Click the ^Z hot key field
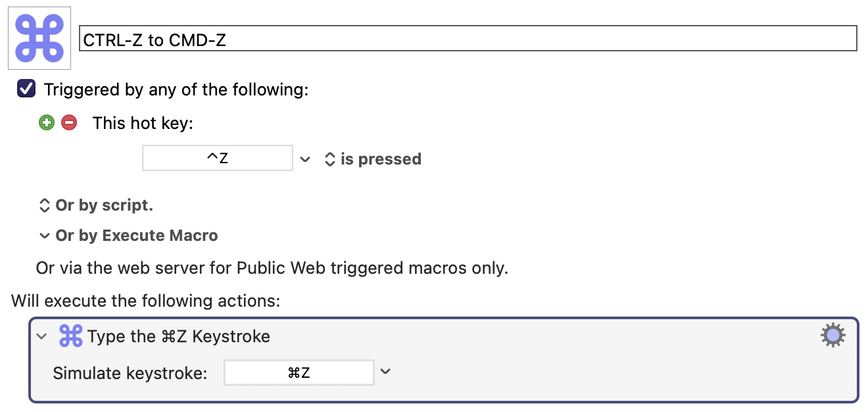Image resolution: width=868 pixels, height=412 pixels. 218,159
